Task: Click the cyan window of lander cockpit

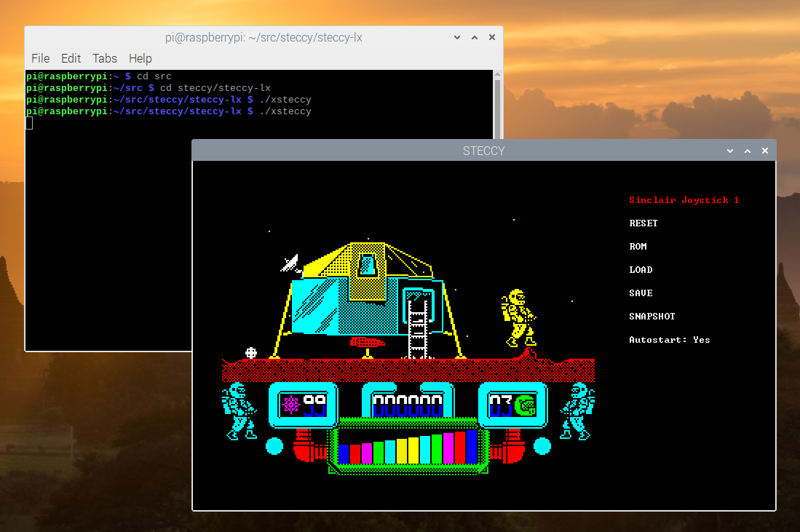Action: tap(368, 263)
